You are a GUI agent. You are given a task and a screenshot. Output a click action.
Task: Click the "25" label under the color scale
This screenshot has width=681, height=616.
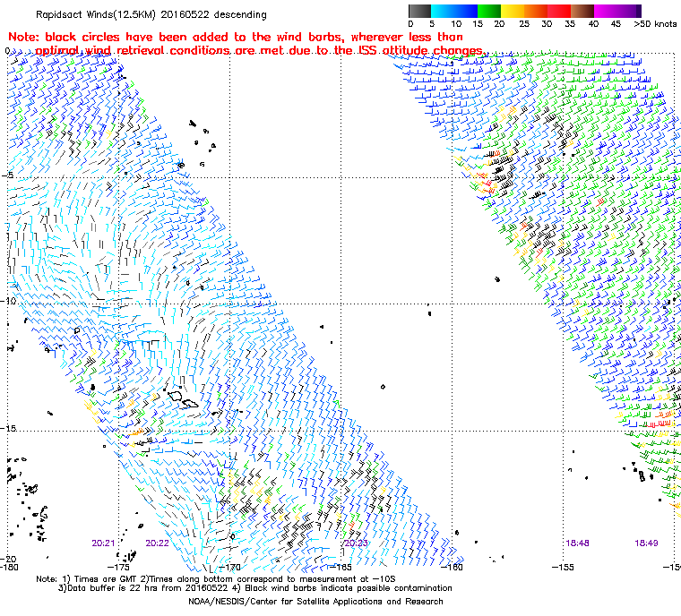click(524, 24)
